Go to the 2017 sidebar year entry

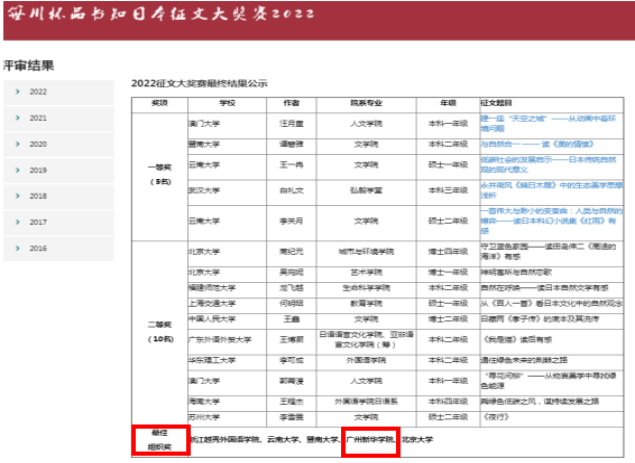pyautogui.click(x=38, y=222)
